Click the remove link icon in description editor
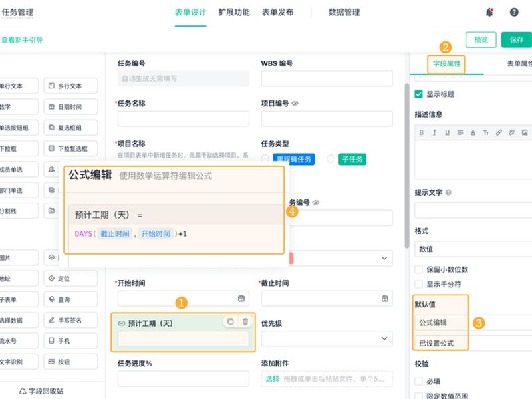The height and width of the screenshot is (399, 532). coord(511,132)
